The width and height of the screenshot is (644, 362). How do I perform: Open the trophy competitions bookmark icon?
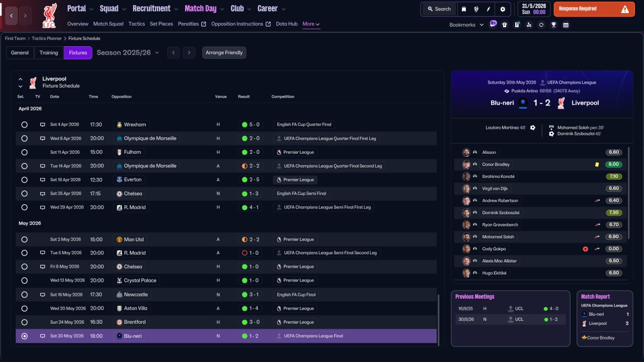click(x=553, y=25)
